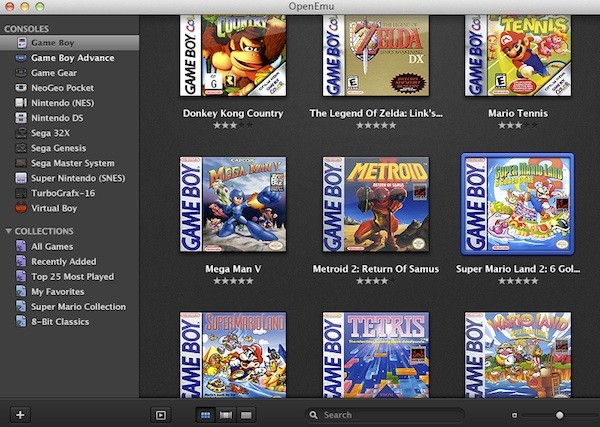Select the Tetris cover art
The height and width of the screenshot is (427, 600).
click(x=376, y=355)
